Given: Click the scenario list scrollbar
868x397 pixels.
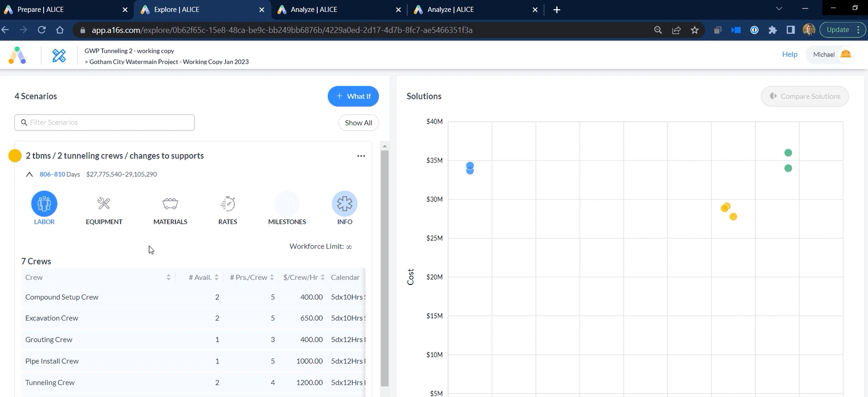Looking at the screenshot, I should [x=385, y=268].
